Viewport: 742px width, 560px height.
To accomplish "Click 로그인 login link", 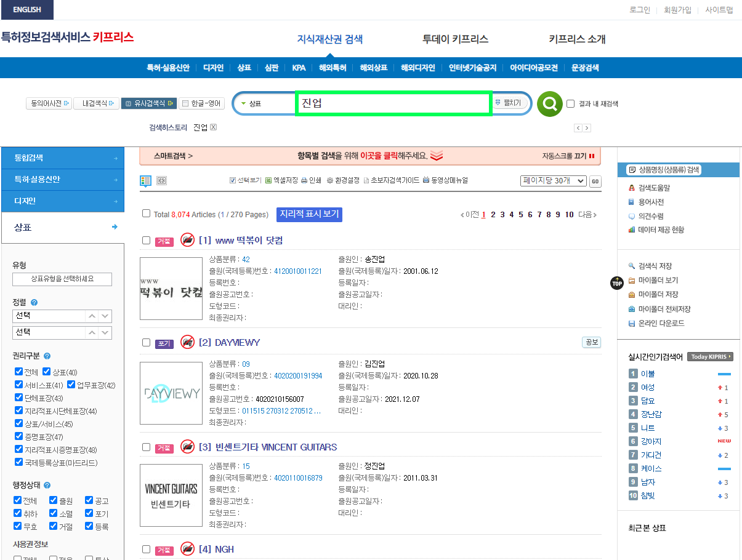I will (x=640, y=10).
